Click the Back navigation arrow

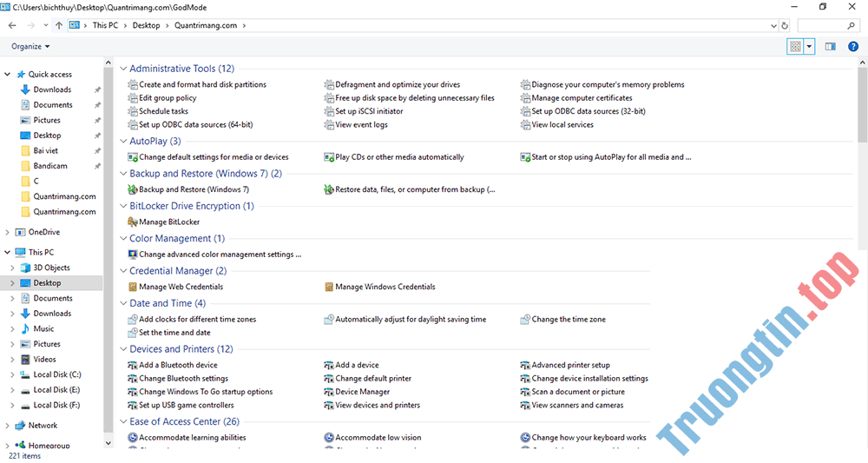pyautogui.click(x=13, y=25)
